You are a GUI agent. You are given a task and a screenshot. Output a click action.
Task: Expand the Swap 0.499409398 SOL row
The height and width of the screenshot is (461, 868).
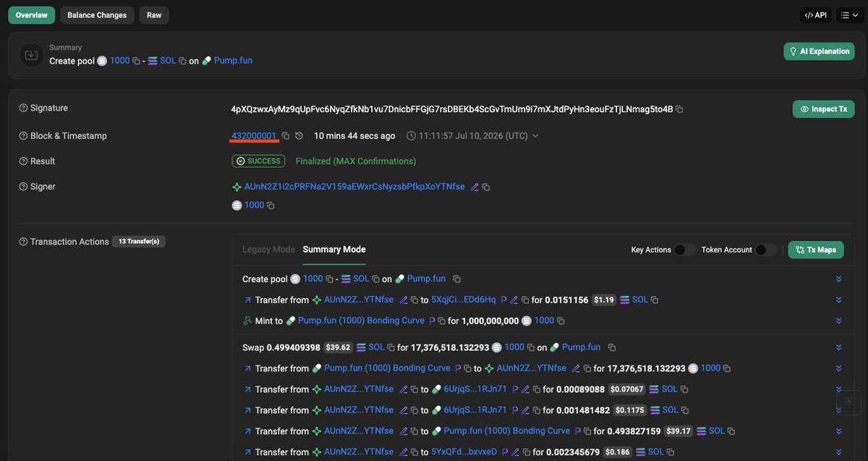pos(838,348)
